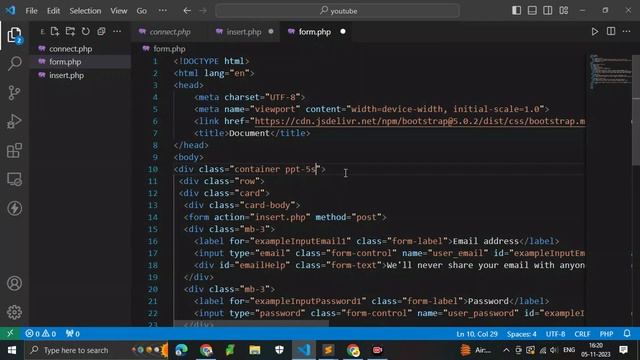Toggle the primary side bar
This screenshot has height=360, width=640.
click(x=516, y=11)
